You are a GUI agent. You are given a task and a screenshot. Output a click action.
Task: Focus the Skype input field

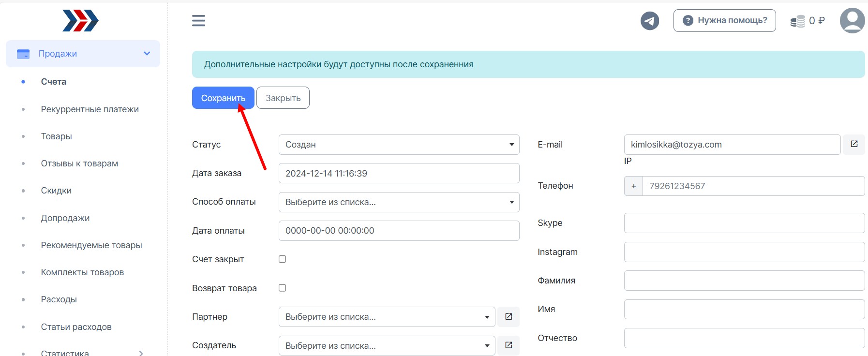[x=744, y=223]
